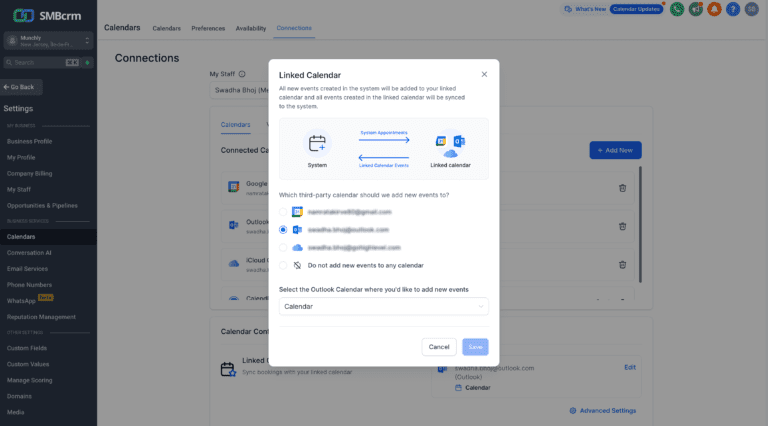Open Phone Numbers settings
The width and height of the screenshot is (768, 426).
click(29, 285)
